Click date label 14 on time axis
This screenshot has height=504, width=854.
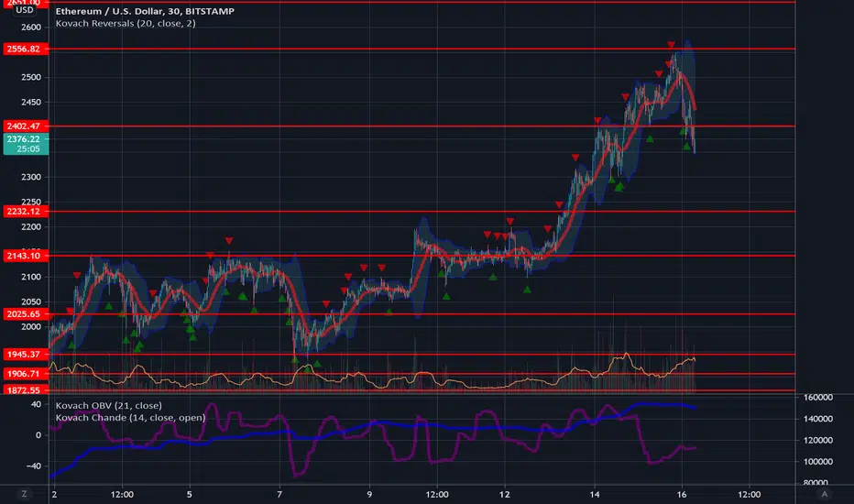click(x=594, y=495)
